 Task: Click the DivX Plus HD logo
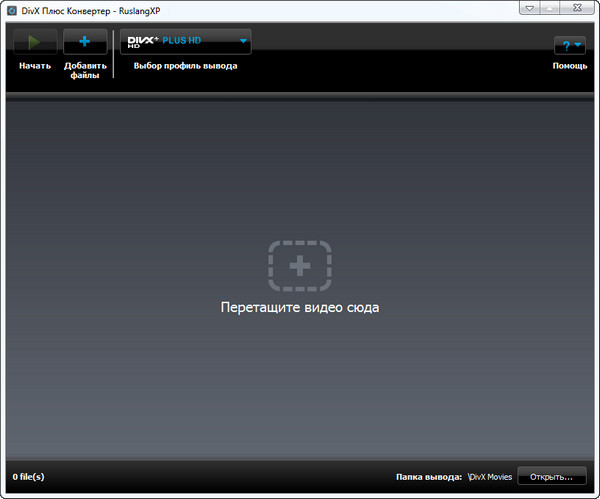point(165,42)
